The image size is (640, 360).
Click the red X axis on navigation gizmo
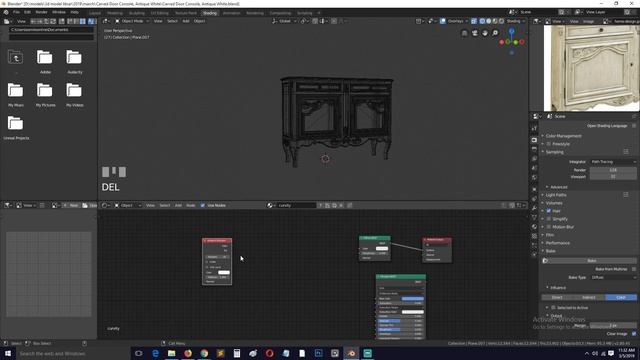(522, 42)
